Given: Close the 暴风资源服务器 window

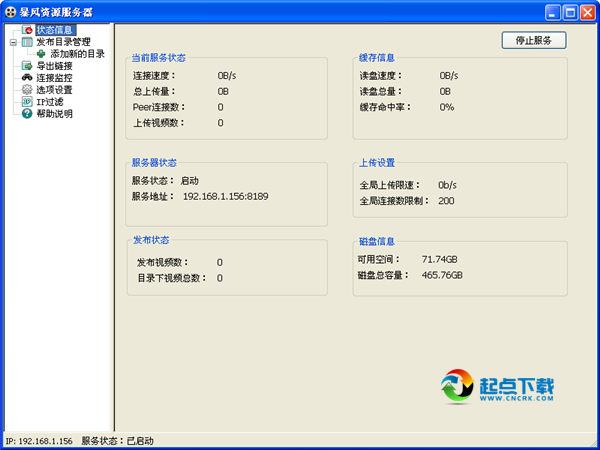Looking at the screenshot, I should click(588, 13).
